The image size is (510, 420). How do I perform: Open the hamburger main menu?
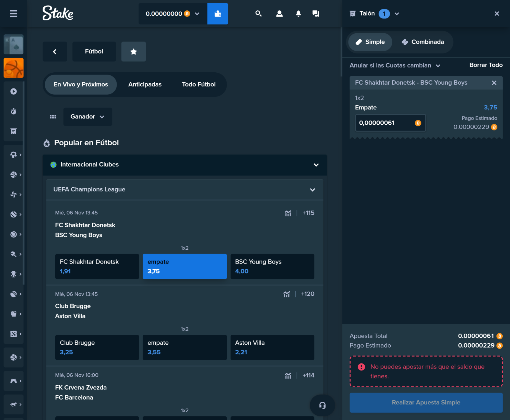pyautogui.click(x=14, y=14)
